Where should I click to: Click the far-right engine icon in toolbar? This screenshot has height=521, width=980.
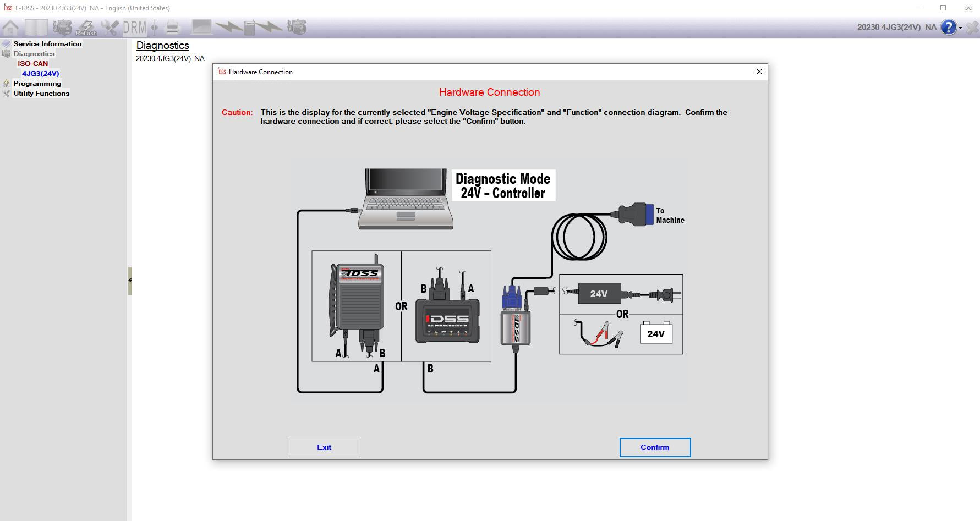pyautogui.click(x=297, y=27)
